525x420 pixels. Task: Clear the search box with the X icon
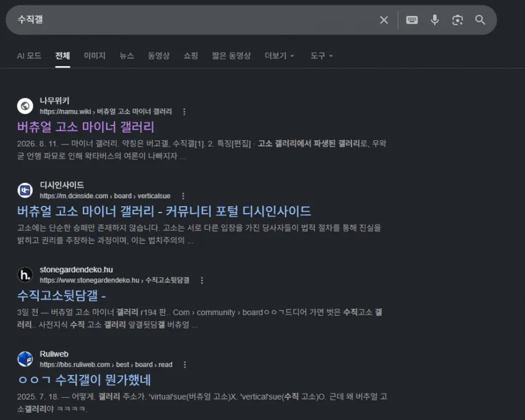[384, 20]
